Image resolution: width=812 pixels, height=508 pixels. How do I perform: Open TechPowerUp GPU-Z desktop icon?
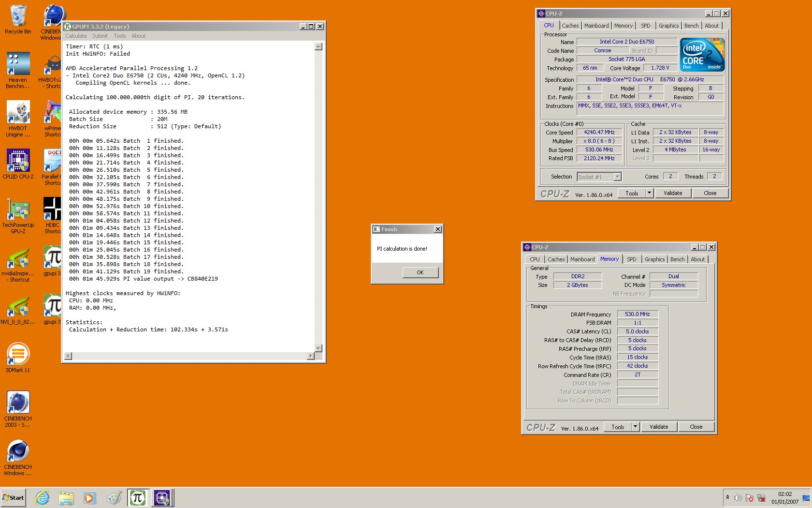tap(18, 215)
